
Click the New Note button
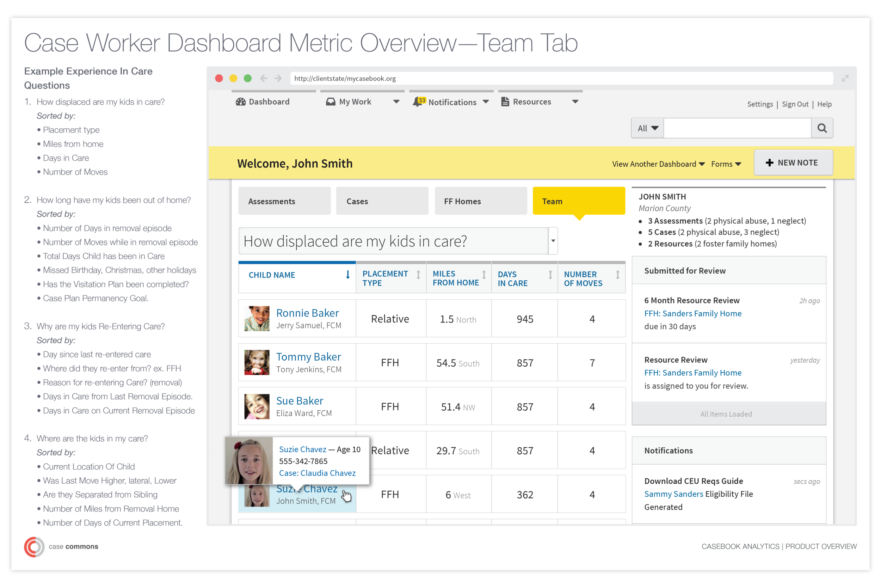pos(793,163)
